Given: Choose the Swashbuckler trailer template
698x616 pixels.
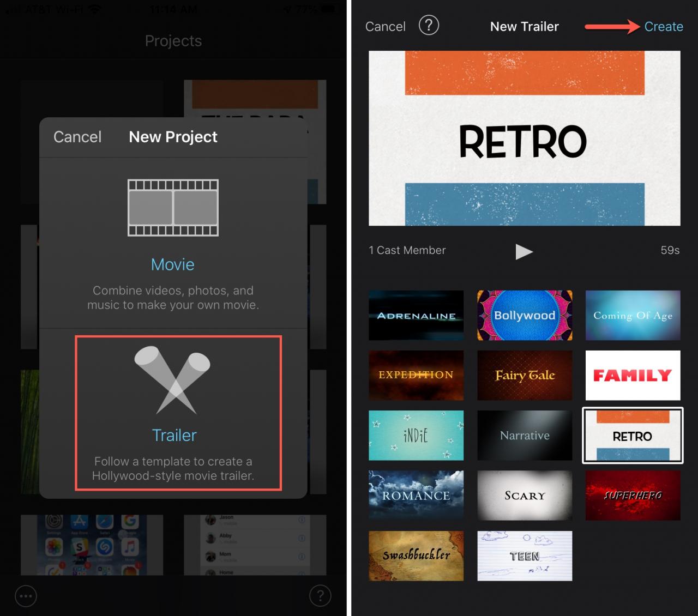Looking at the screenshot, I should coord(416,555).
